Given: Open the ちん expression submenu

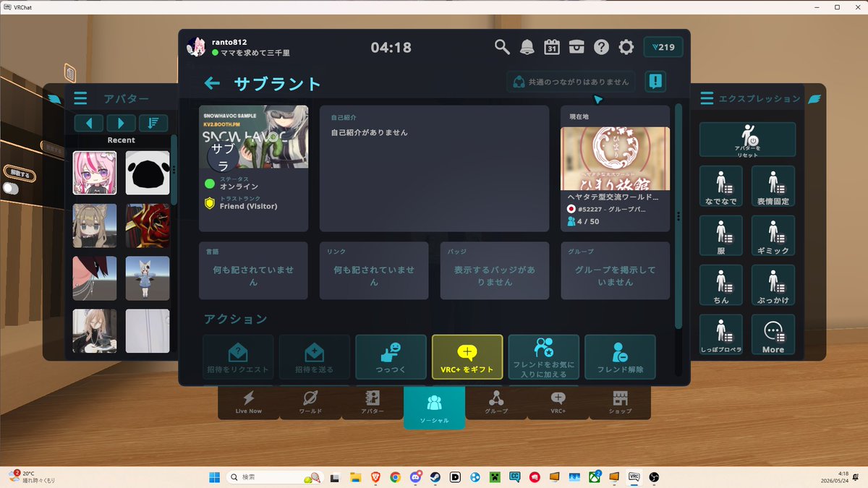Looking at the screenshot, I should pos(721,285).
